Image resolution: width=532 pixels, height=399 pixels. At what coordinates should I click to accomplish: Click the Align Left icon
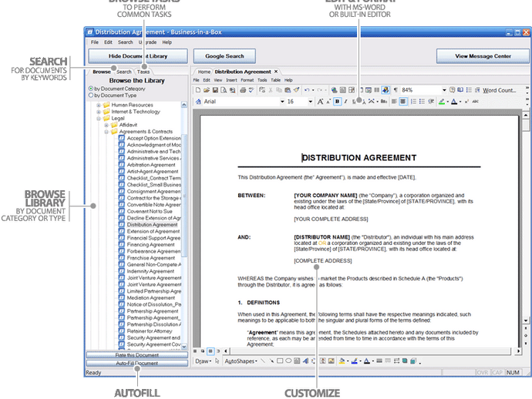(394, 102)
